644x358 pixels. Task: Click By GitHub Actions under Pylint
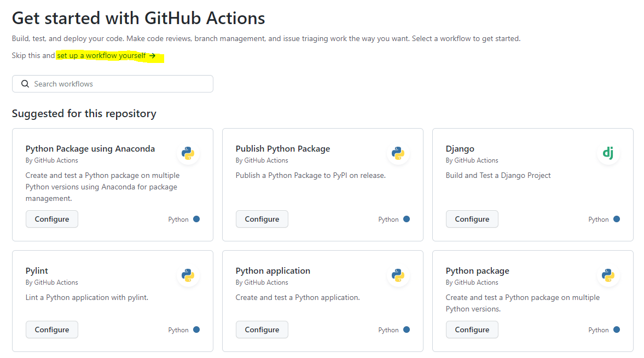(52, 282)
